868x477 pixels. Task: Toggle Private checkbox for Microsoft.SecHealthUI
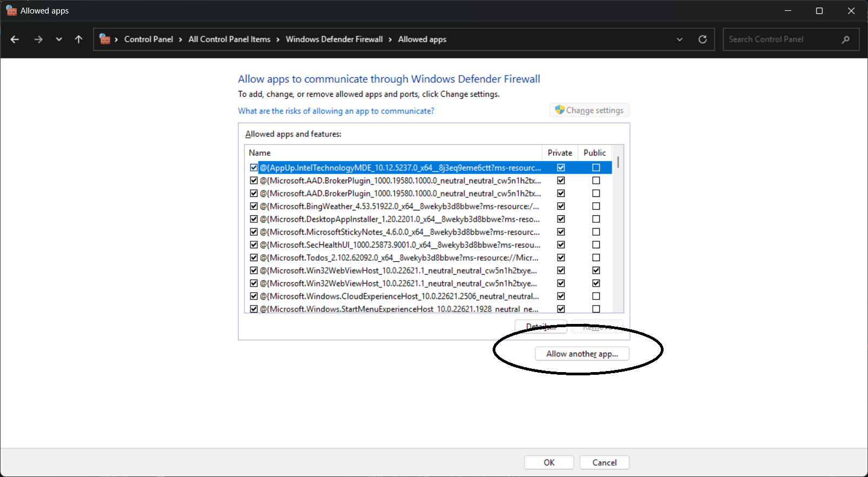(x=561, y=244)
